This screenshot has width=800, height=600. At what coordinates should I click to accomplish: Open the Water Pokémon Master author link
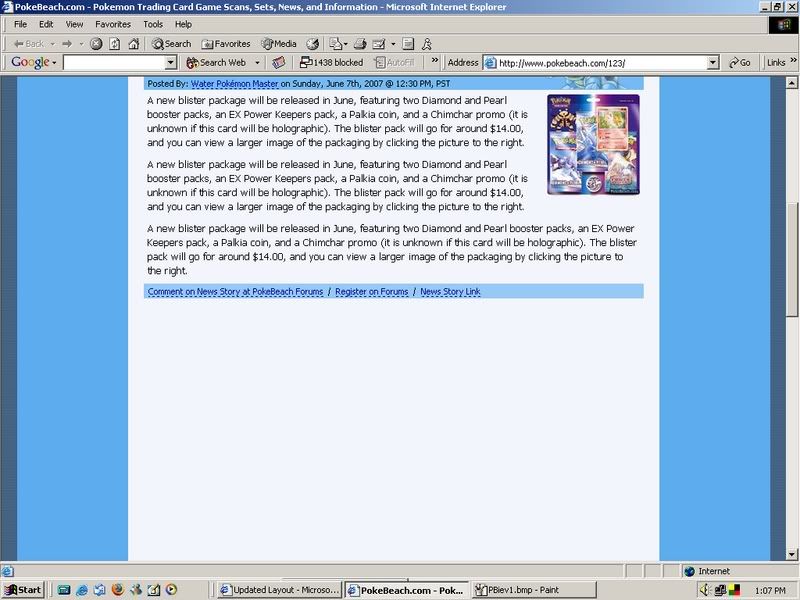(235, 84)
